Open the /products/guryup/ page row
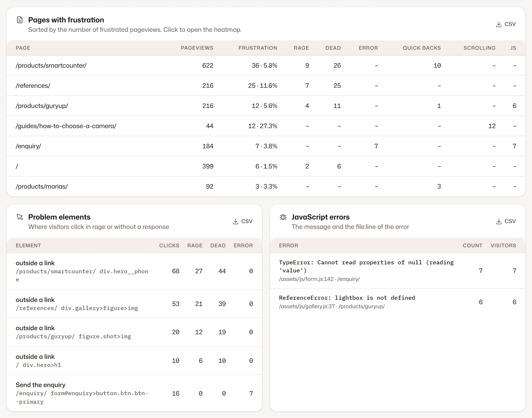 coord(266,106)
